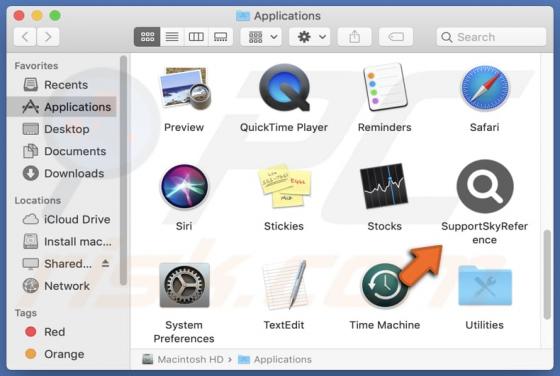Open iCloud Drive in the sidebar
This screenshot has height=376, width=560.
point(61,219)
